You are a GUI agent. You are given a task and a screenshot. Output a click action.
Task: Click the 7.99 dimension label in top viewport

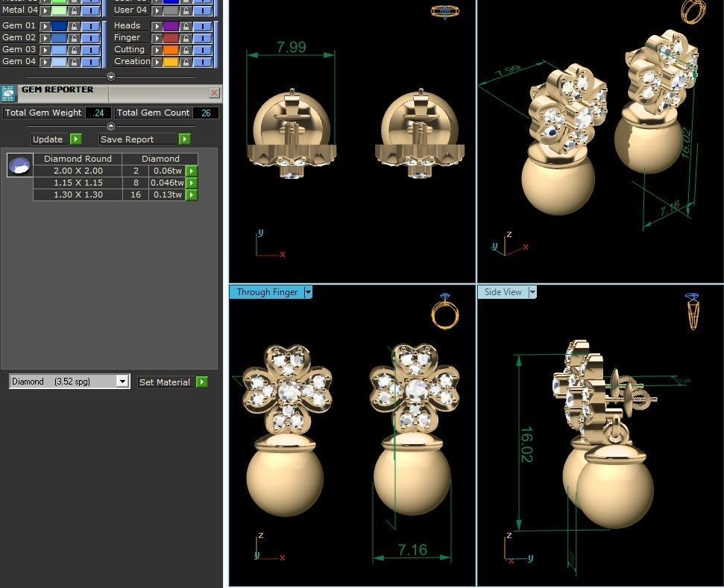click(292, 47)
